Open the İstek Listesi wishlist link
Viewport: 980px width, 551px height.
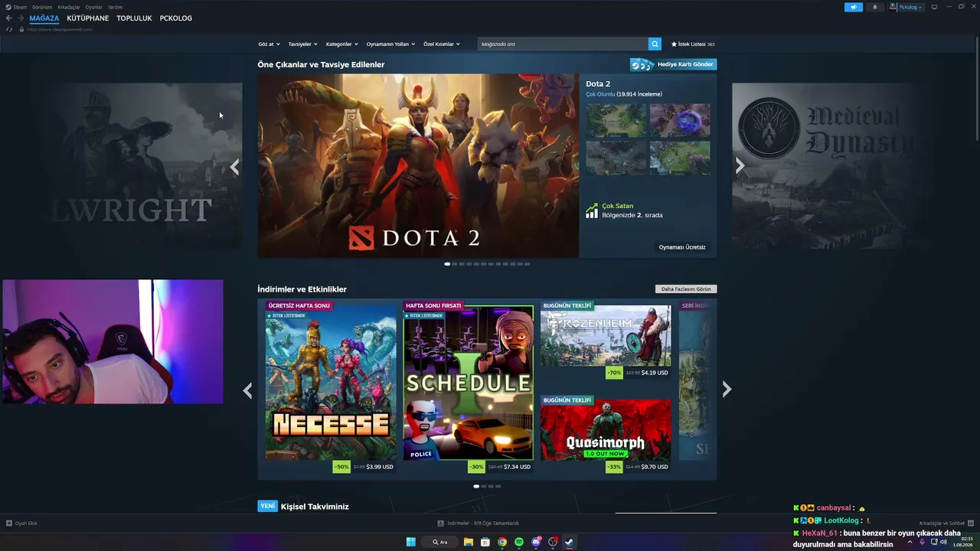click(x=693, y=44)
